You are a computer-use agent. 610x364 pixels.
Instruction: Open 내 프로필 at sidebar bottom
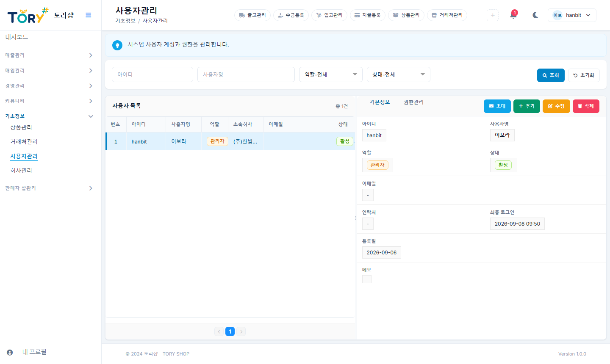click(26, 352)
